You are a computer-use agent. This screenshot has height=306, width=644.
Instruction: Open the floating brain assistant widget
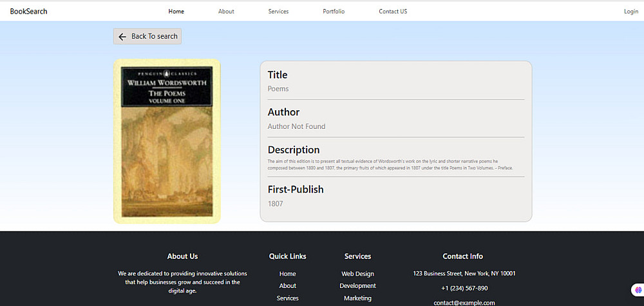(638, 290)
